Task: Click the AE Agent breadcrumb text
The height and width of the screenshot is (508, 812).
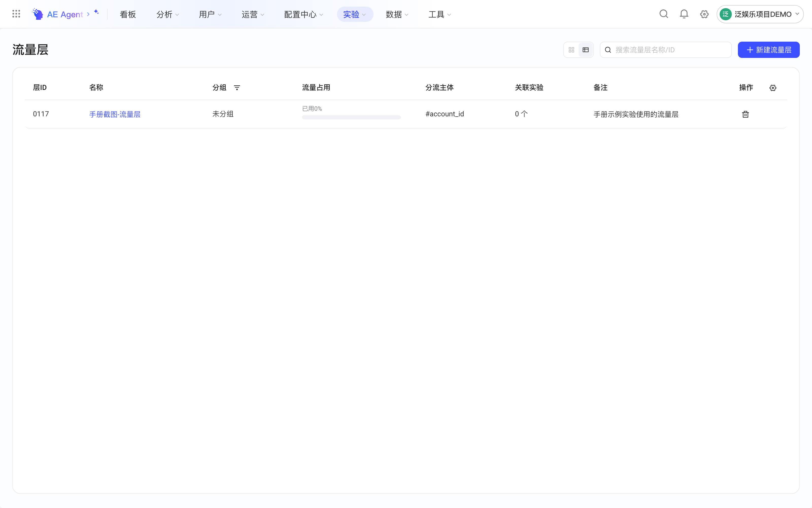Action: pyautogui.click(x=65, y=14)
